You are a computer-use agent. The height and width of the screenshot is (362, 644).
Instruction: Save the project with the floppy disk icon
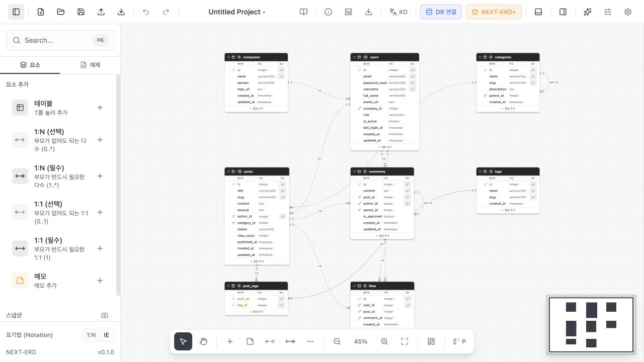tap(81, 12)
